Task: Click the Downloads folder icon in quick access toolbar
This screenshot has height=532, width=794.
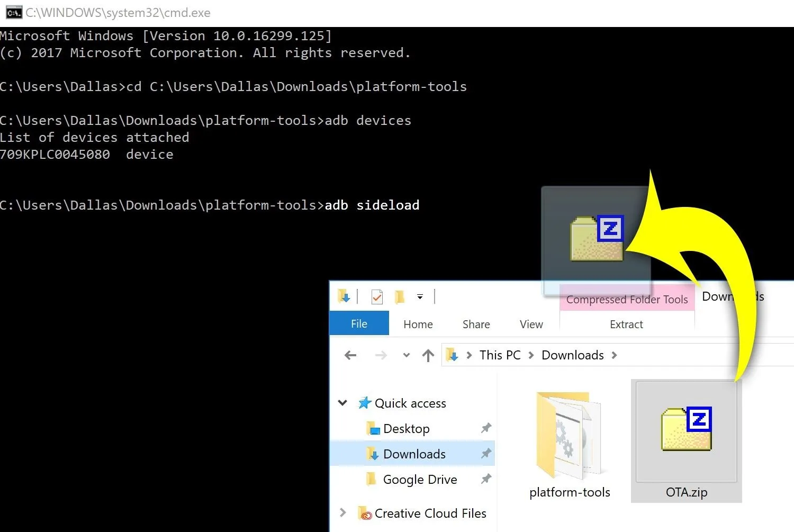Action: click(344, 297)
